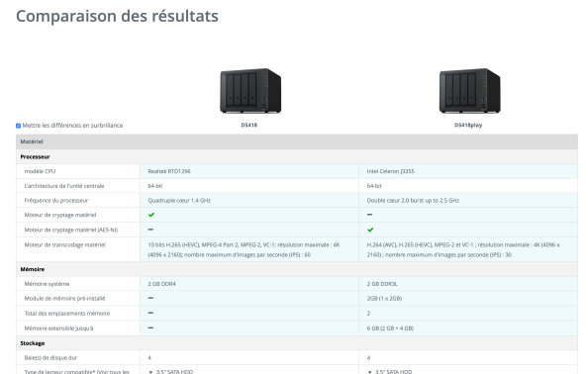Select the DS418 model name
The width and height of the screenshot is (588, 374).
click(249, 126)
